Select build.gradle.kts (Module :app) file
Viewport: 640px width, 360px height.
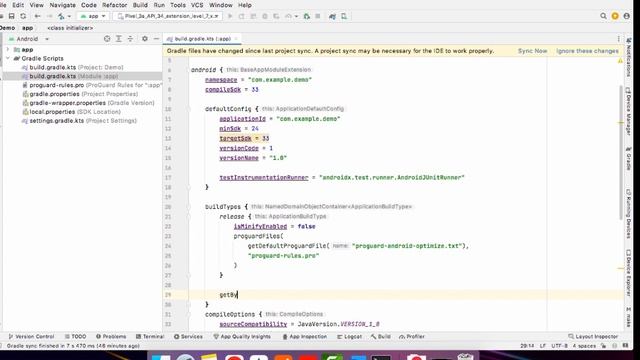click(x=70, y=76)
